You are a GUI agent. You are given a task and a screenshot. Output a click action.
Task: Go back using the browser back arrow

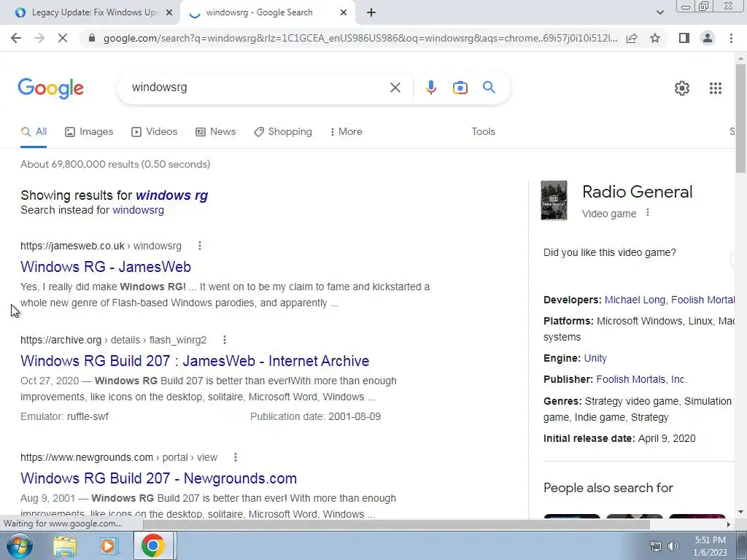pyautogui.click(x=16, y=38)
